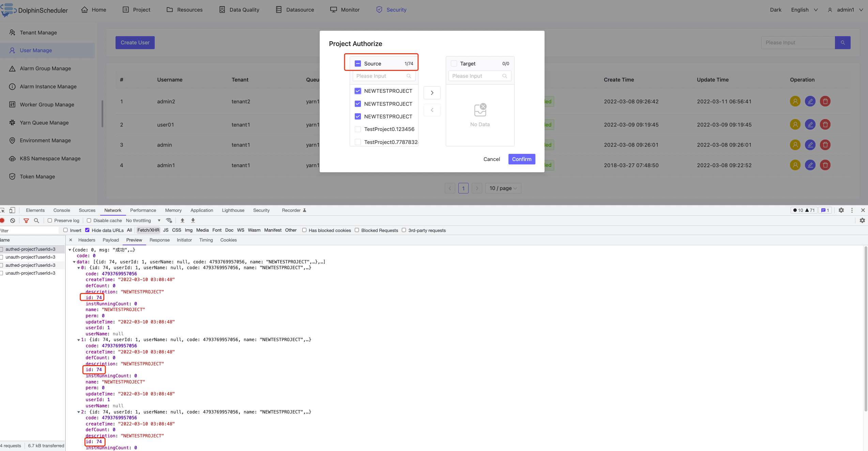Enable the Preserve log checkbox

coord(50,220)
